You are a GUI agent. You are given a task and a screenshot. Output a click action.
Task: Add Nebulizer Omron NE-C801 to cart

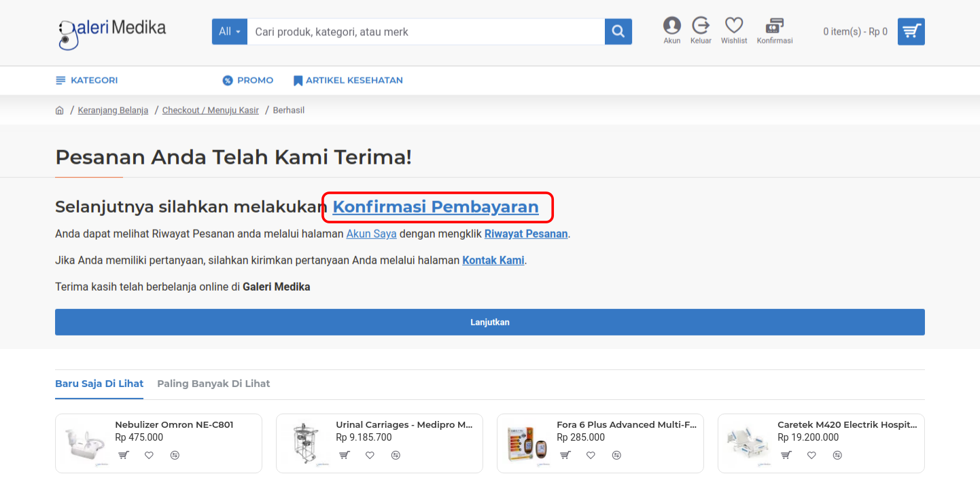[x=123, y=455]
